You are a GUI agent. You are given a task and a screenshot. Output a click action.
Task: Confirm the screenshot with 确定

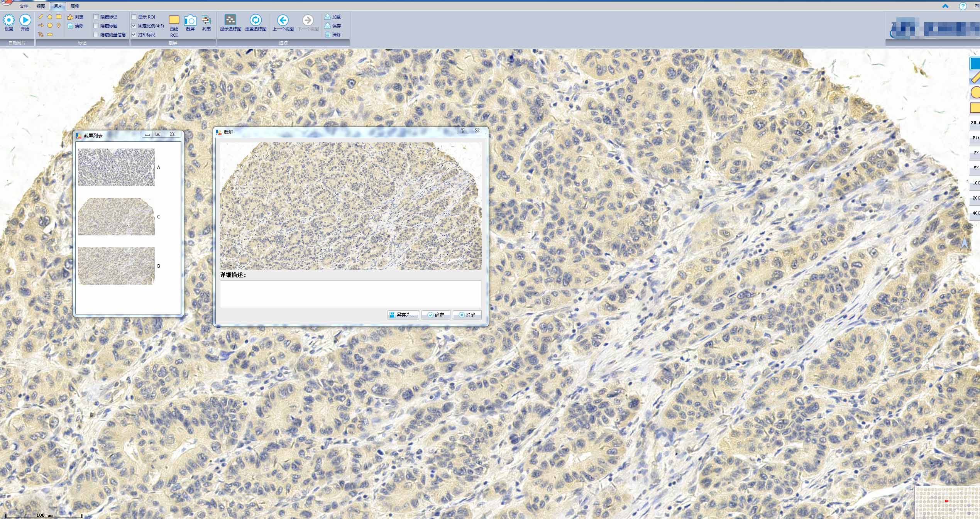(x=436, y=315)
